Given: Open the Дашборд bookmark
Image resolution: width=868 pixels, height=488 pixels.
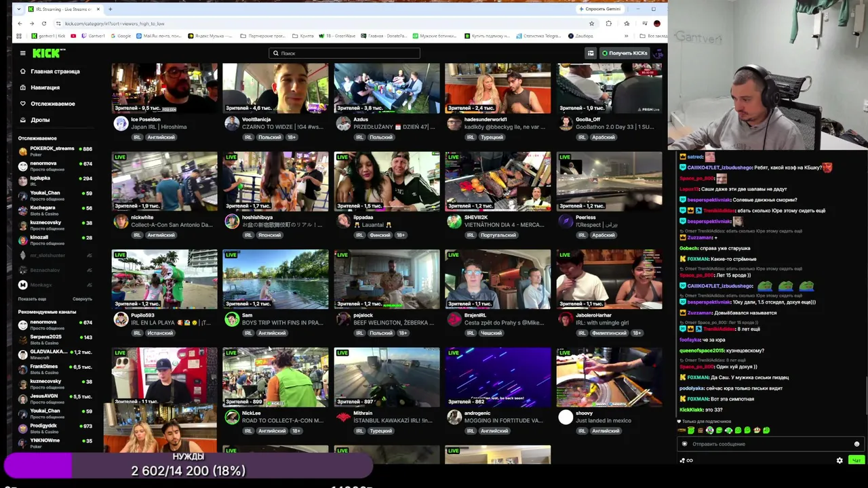Looking at the screenshot, I should [580, 36].
